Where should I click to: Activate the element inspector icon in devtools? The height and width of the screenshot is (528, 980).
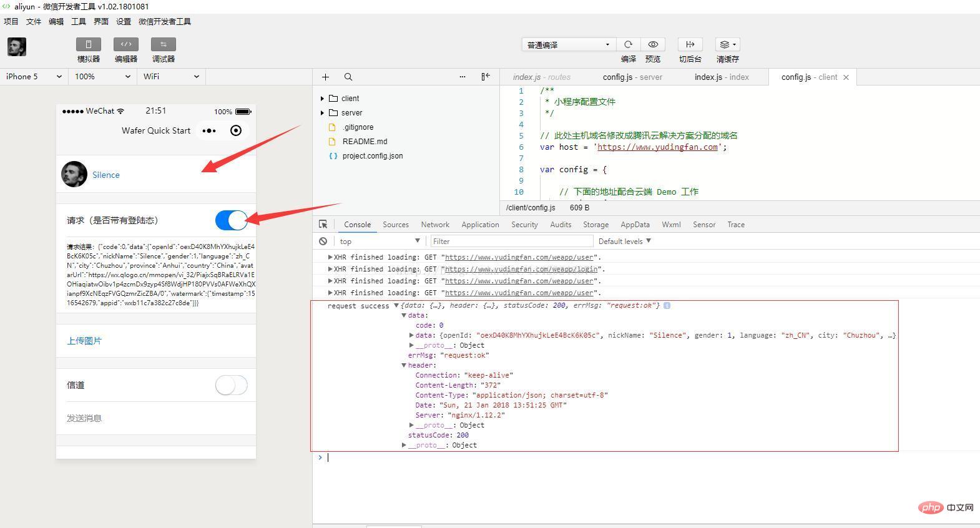323,225
